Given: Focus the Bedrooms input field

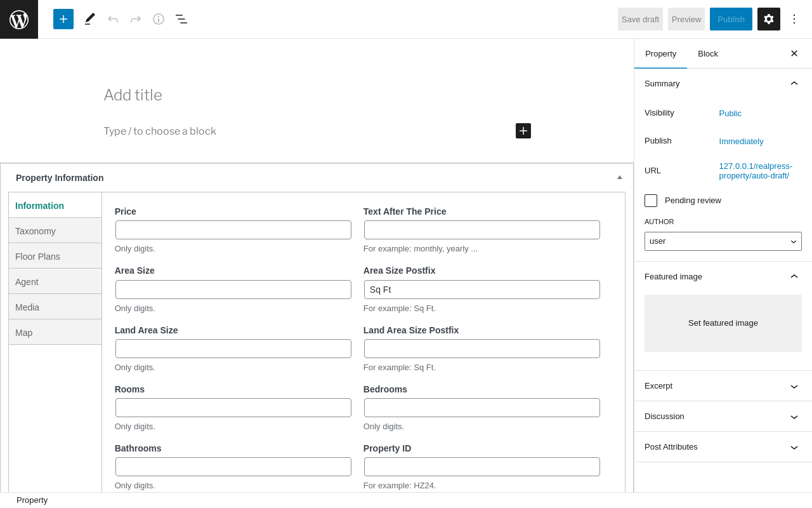Looking at the screenshot, I should (x=482, y=408).
